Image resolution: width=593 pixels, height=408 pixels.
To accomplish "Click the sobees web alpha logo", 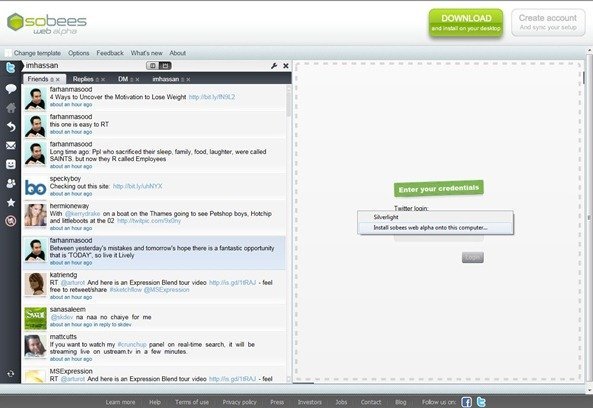I will tap(47, 23).
